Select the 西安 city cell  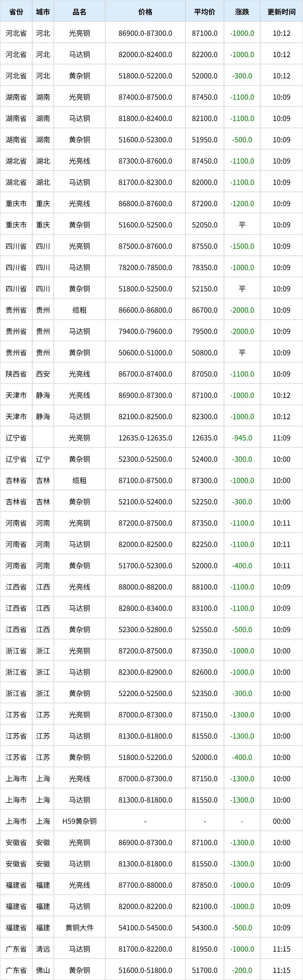click(x=43, y=374)
